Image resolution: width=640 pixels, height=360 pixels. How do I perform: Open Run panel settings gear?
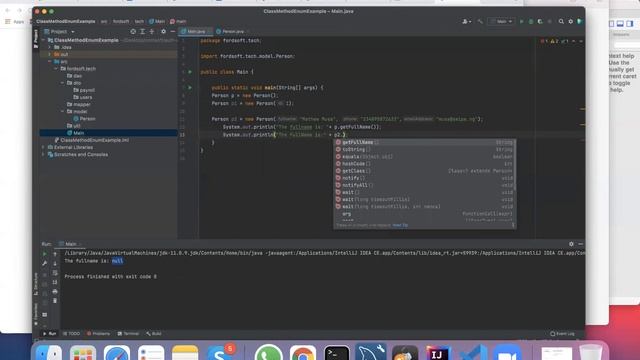coord(571,244)
